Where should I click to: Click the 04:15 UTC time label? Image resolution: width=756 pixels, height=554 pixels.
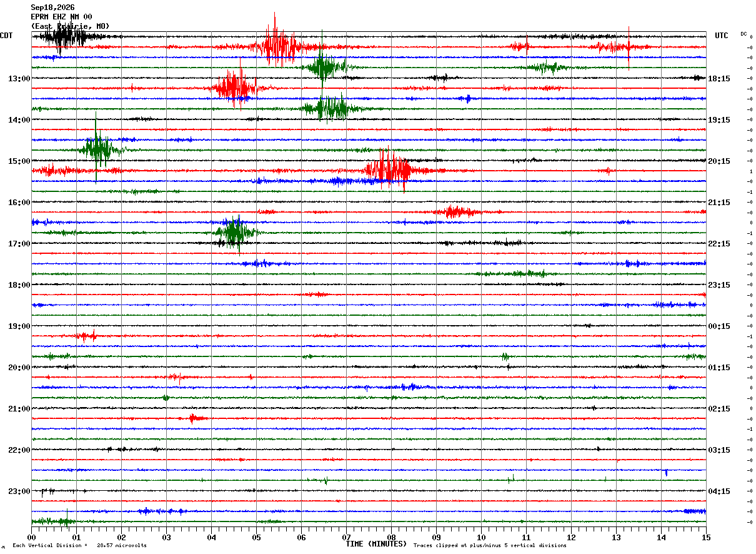point(719,491)
